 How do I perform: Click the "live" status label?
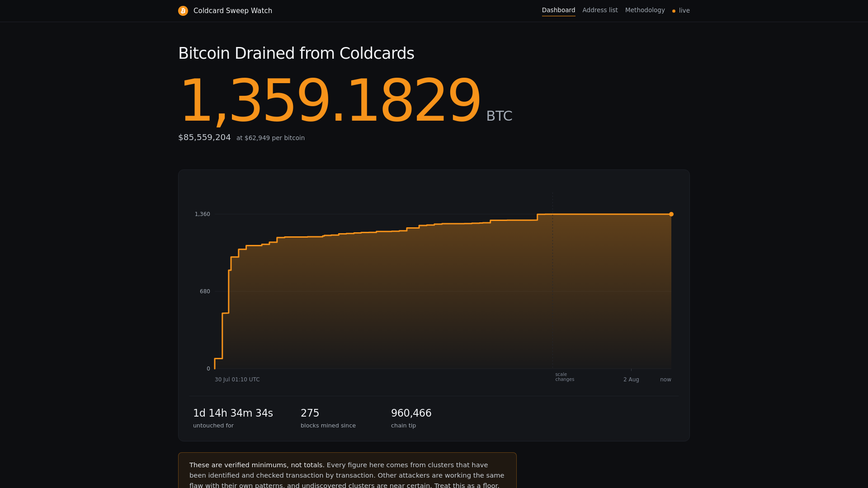684,11
